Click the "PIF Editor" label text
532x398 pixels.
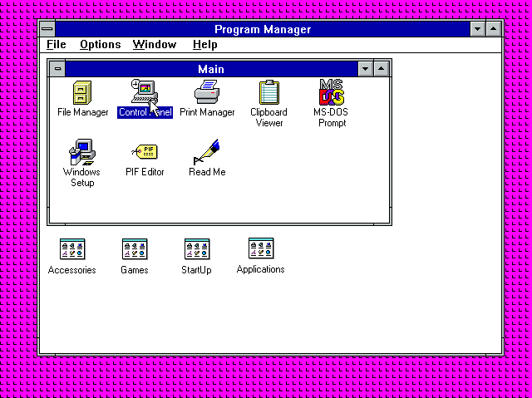coord(145,172)
